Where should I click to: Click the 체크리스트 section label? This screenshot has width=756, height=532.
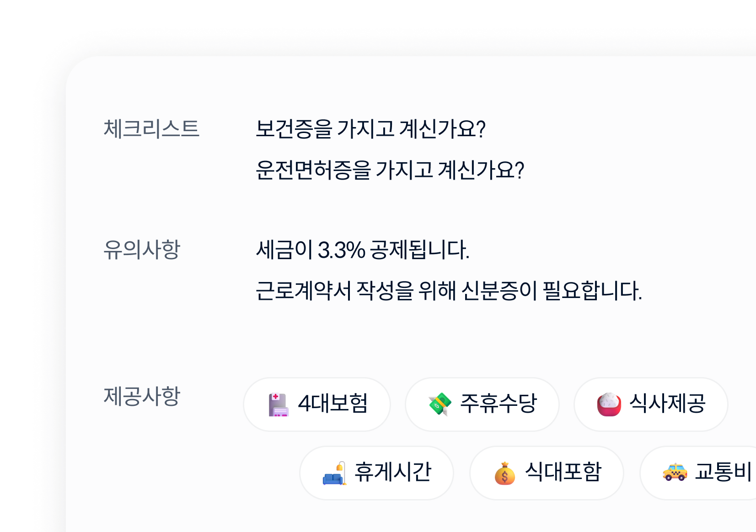[151, 128]
